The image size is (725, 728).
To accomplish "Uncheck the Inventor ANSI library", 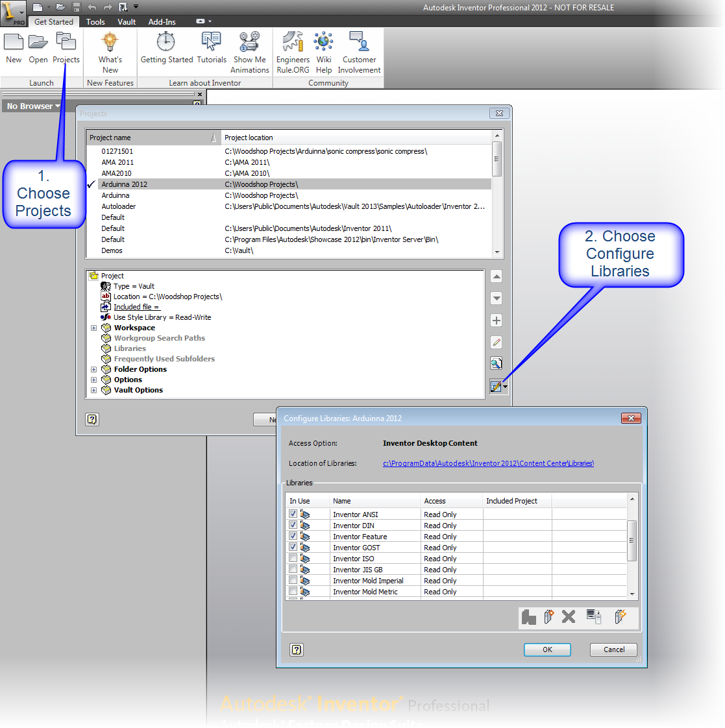I will tap(293, 514).
